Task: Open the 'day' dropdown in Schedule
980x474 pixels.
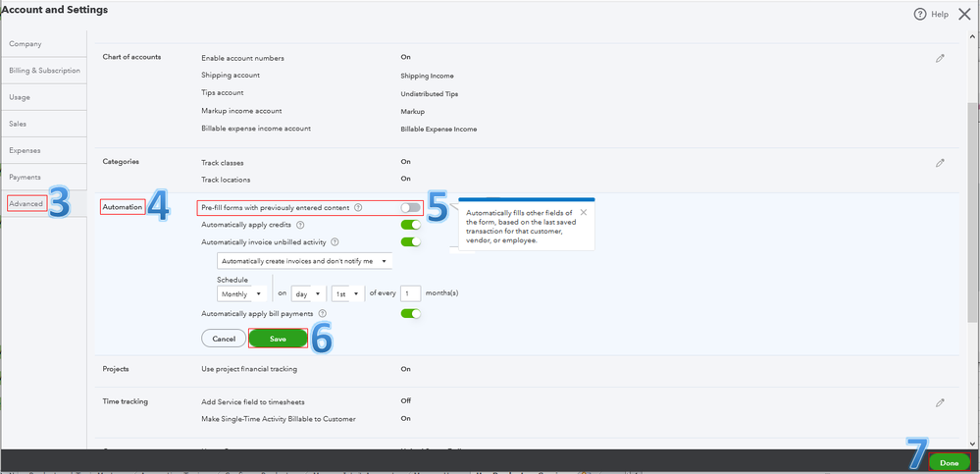Action: click(309, 293)
